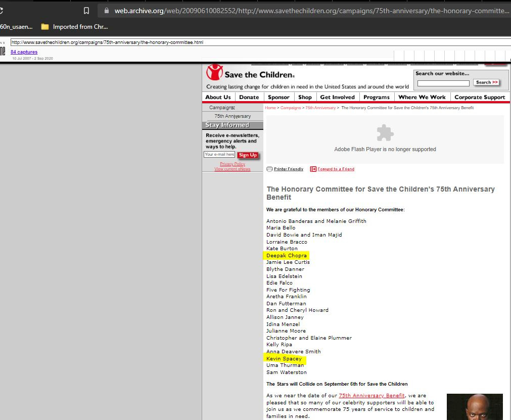The width and height of the screenshot is (511, 420).
Task: Click the name Kelly Ripa
Action: tap(280, 344)
